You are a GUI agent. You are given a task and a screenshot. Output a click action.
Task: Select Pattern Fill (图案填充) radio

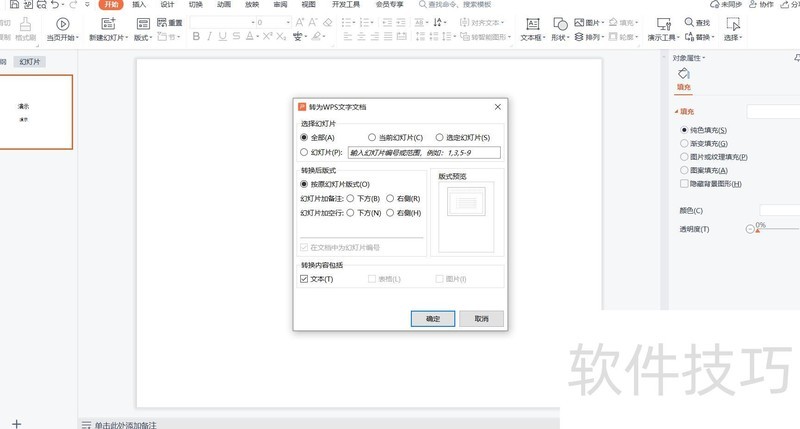point(684,170)
